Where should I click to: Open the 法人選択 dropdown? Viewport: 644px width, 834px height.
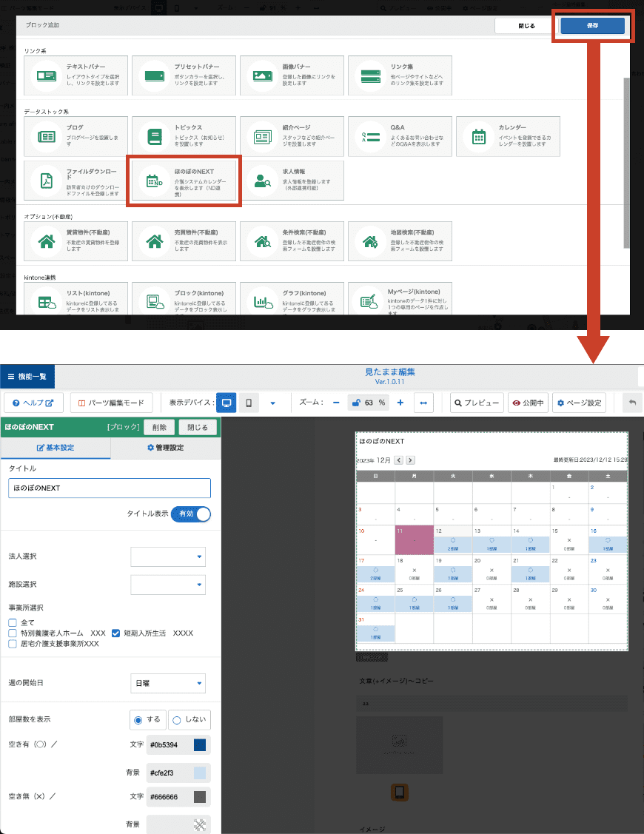(x=168, y=556)
